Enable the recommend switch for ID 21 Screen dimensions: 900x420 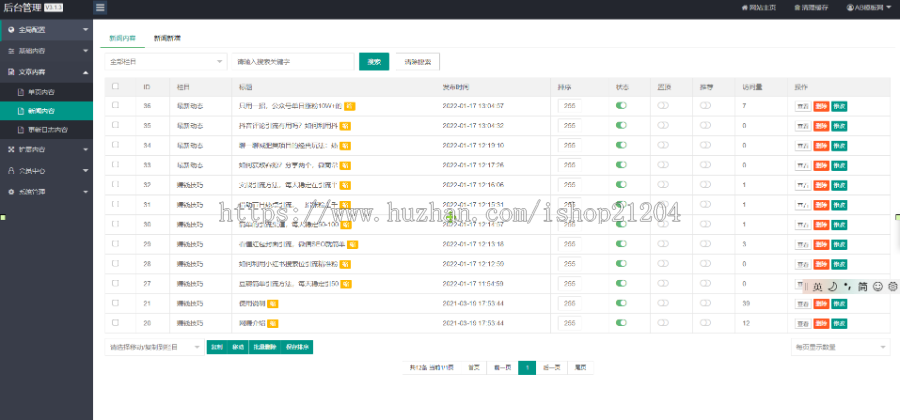705,303
